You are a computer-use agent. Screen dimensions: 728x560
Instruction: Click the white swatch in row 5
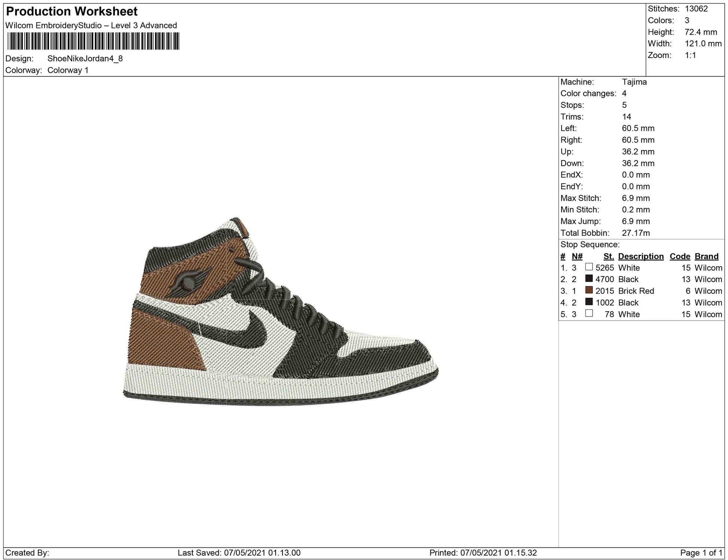[589, 313]
